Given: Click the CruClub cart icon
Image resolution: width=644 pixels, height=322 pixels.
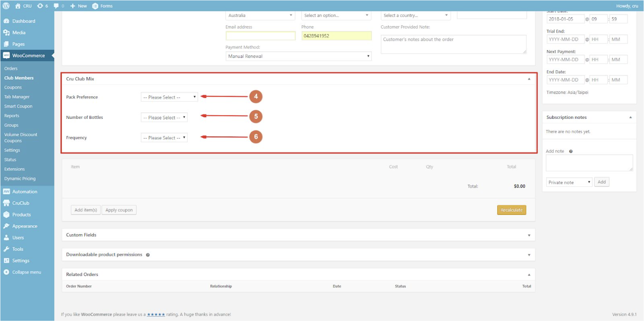Looking at the screenshot, I should coord(6,203).
